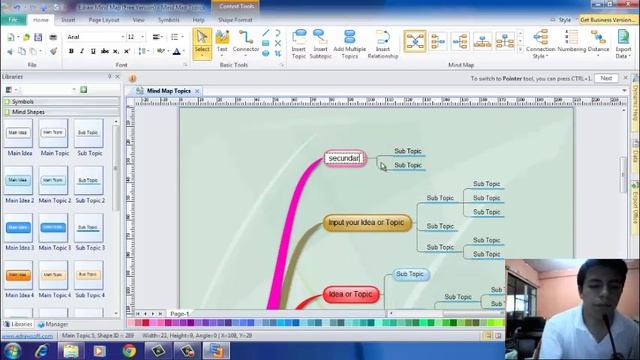This screenshot has width=640, height=360.
Task: Activate the Select pointer tool
Action: [202, 43]
